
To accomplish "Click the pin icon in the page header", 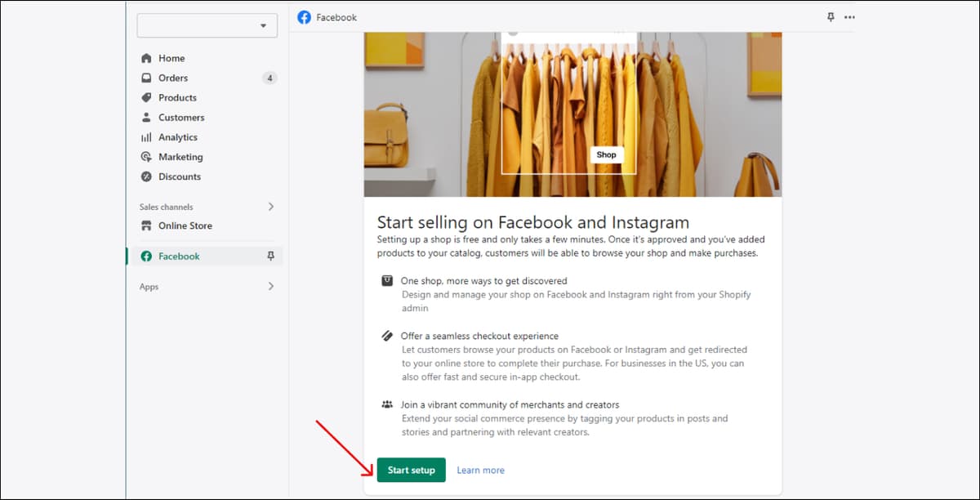I will pos(831,17).
